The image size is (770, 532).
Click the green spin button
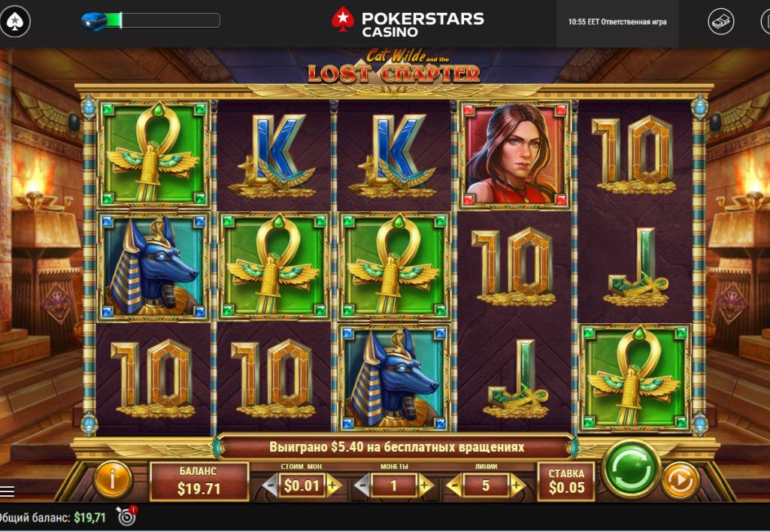point(631,470)
